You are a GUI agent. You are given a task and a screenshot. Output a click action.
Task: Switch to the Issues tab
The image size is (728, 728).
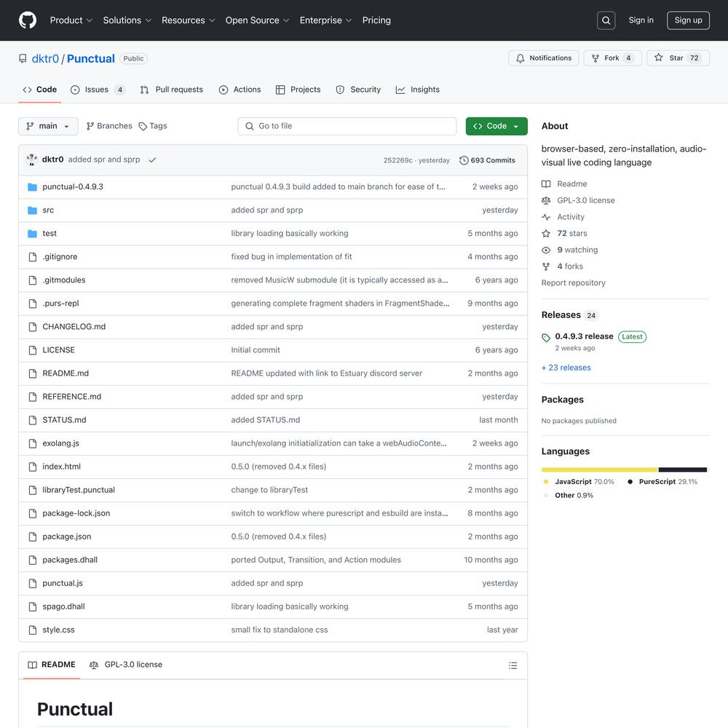point(98,90)
